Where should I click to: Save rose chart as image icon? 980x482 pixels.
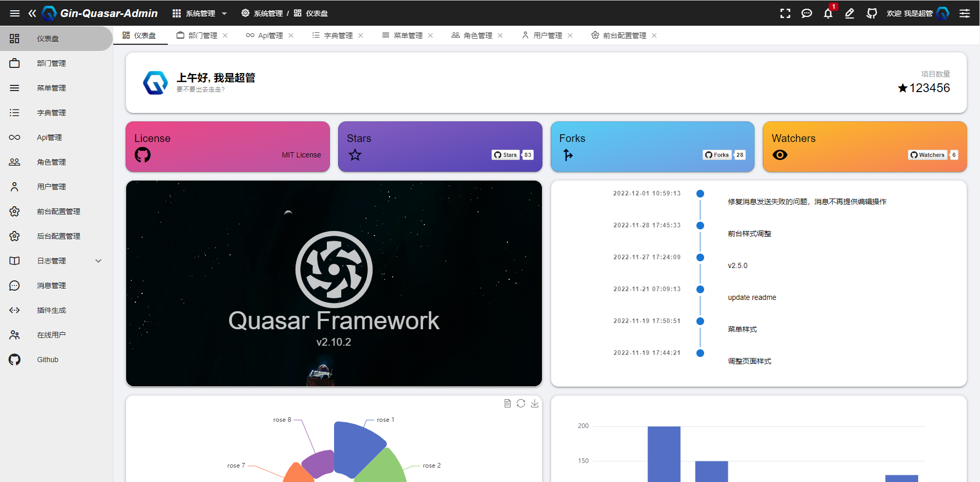535,403
